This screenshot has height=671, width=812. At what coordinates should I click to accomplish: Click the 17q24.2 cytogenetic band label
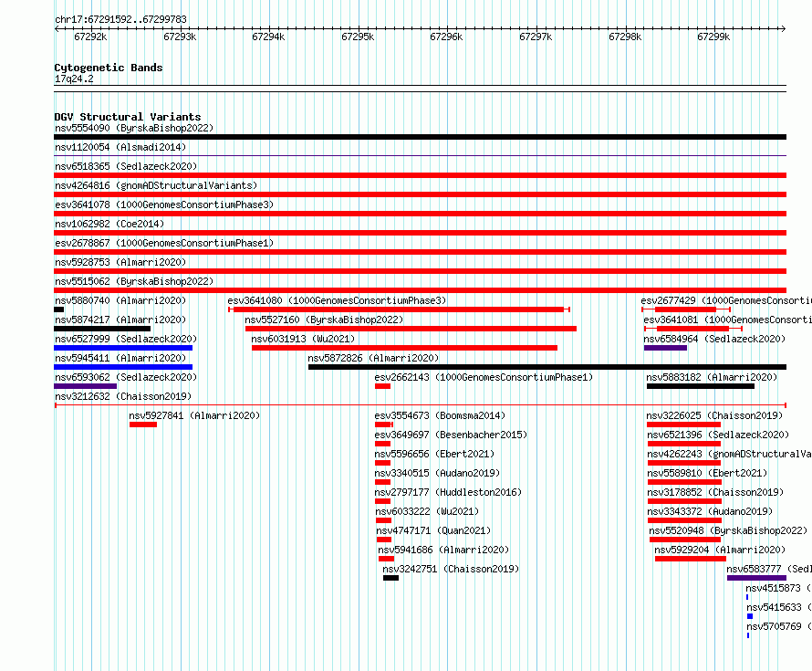74,79
